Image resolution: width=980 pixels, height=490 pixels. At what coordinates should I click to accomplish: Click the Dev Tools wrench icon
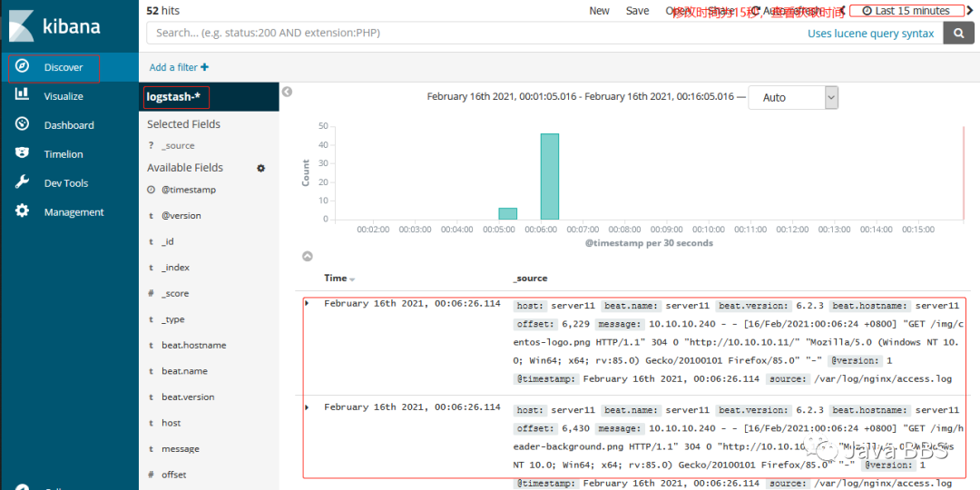click(x=22, y=181)
